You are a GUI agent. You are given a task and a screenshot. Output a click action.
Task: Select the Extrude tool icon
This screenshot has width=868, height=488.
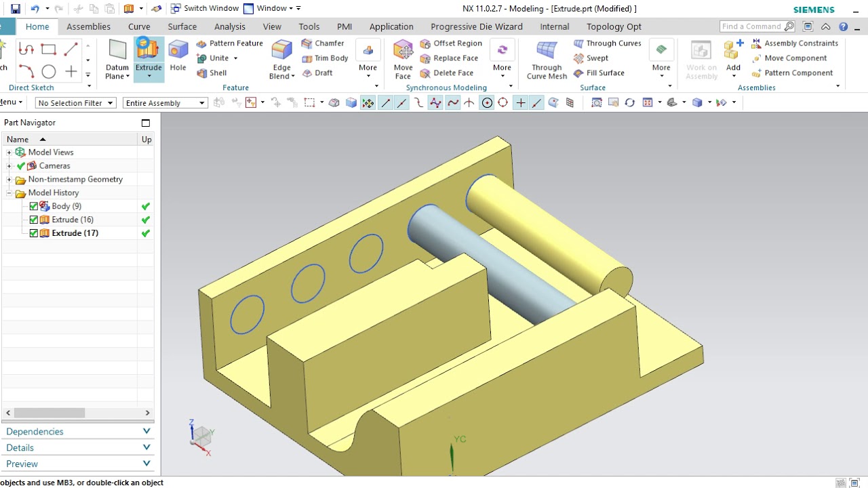(148, 50)
